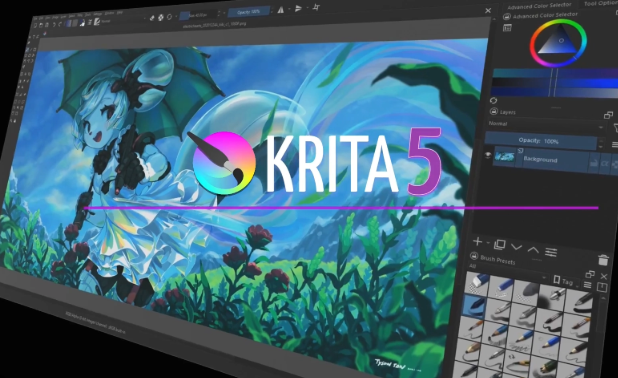Open the brush presets chooser in toolbar
The image size is (618, 378).
(97, 22)
